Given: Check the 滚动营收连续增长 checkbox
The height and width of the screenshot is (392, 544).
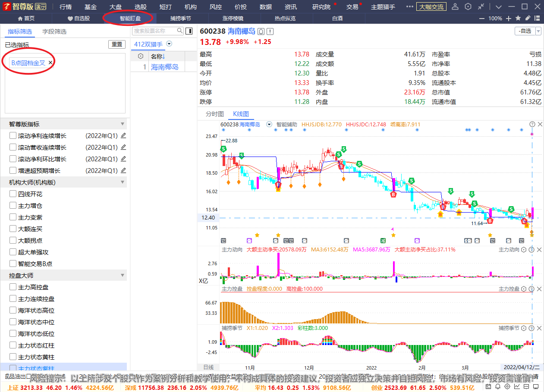Looking at the screenshot, I should point(13,147).
